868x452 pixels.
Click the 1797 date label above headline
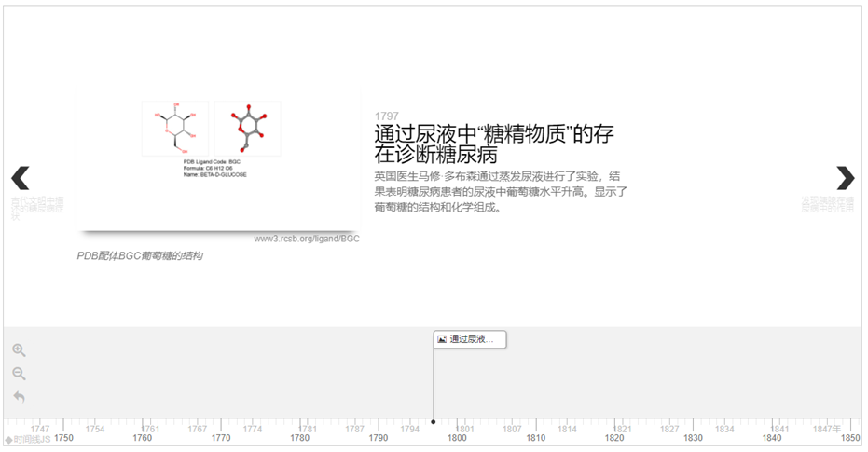tap(386, 116)
